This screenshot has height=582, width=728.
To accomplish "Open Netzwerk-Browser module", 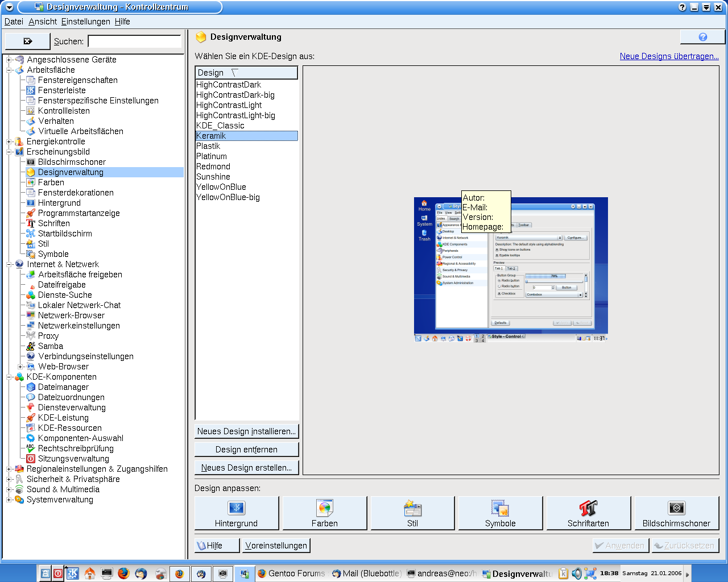I will coord(71,315).
